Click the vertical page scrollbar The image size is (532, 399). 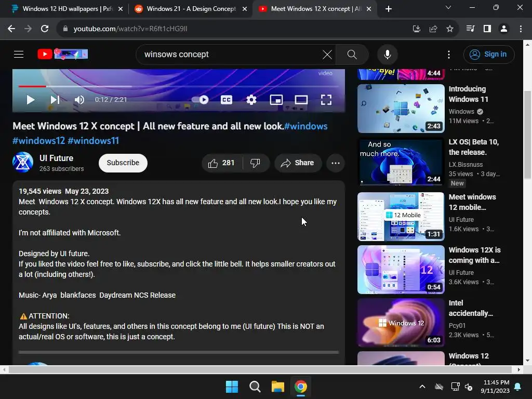pyautogui.click(x=527, y=135)
